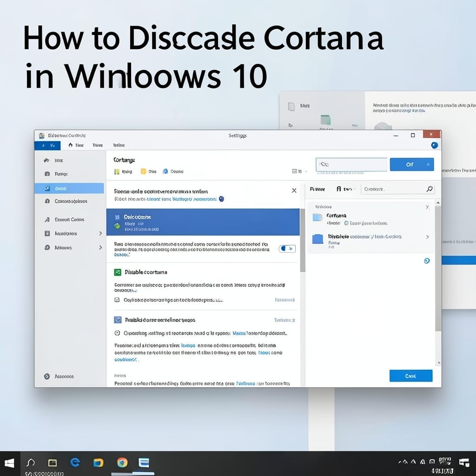
Task: Click round blue icon under the window close button
Action: pos(435,145)
